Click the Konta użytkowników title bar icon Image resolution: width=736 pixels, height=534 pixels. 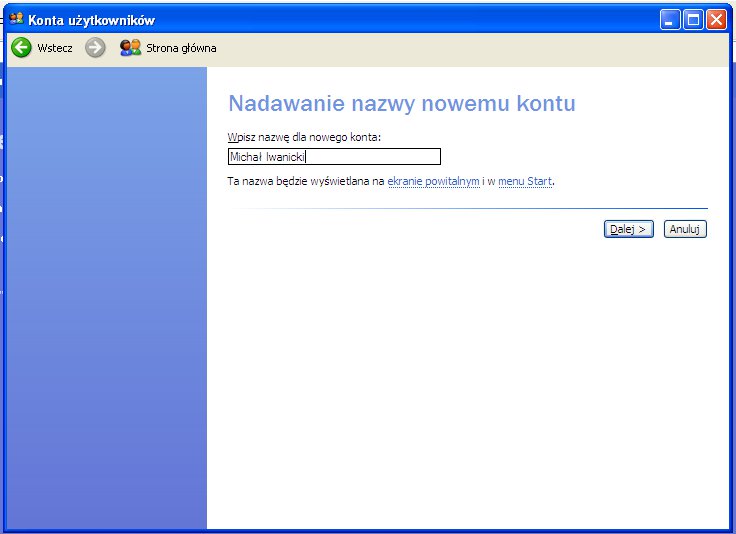15,19
